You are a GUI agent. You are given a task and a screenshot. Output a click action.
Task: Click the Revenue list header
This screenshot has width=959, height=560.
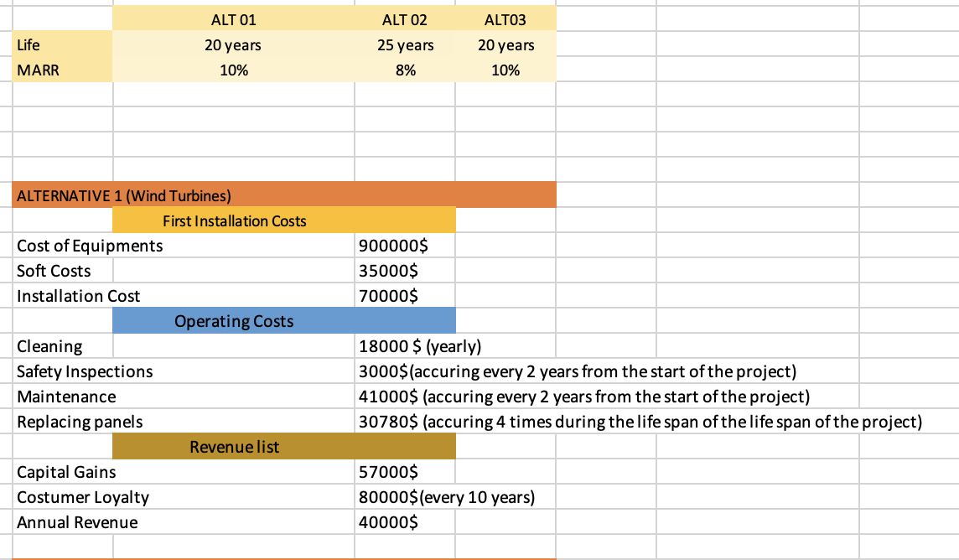284,446
